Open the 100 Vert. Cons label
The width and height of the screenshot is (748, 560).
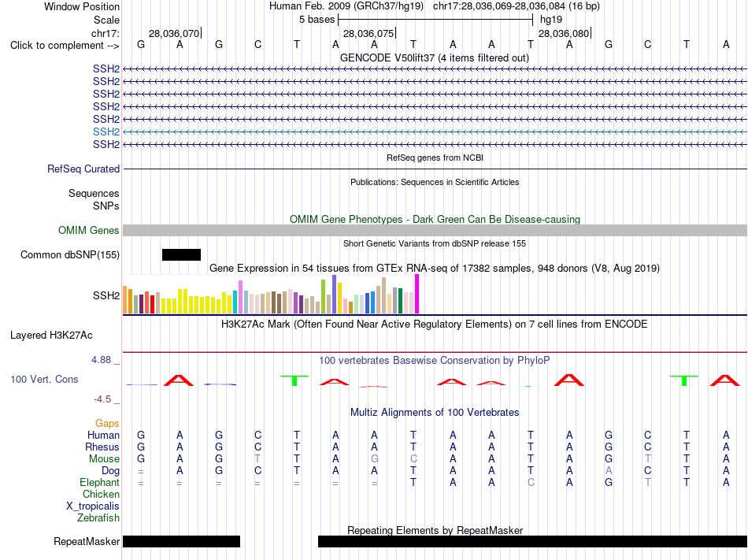44,379
